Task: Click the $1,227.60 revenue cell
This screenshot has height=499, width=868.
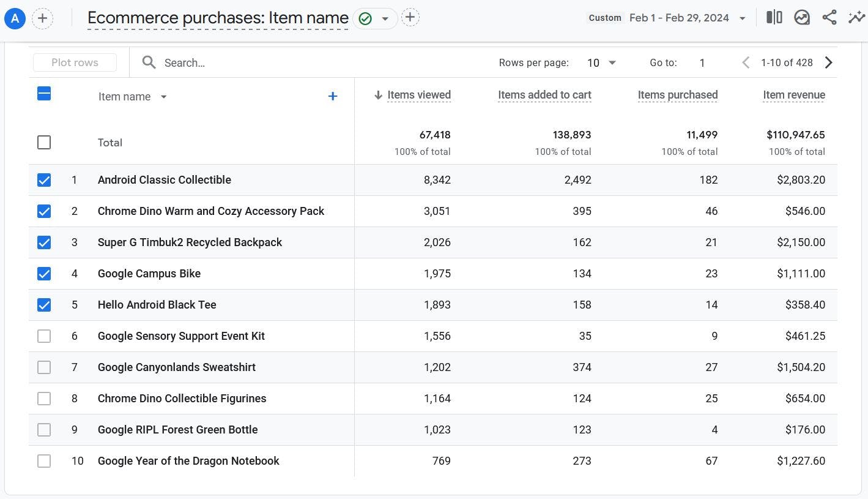Action: click(801, 461)
